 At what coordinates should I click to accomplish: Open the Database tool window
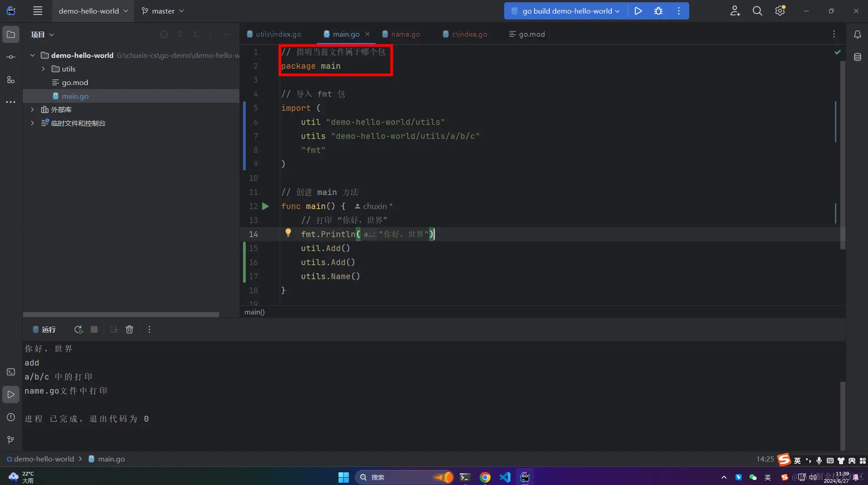(x=857, y=57)
